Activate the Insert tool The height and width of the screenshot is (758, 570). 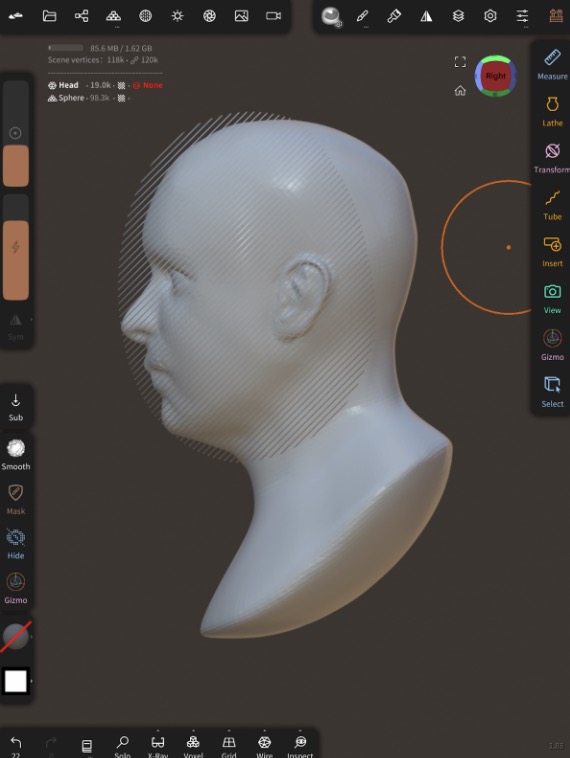click(552, 252)
